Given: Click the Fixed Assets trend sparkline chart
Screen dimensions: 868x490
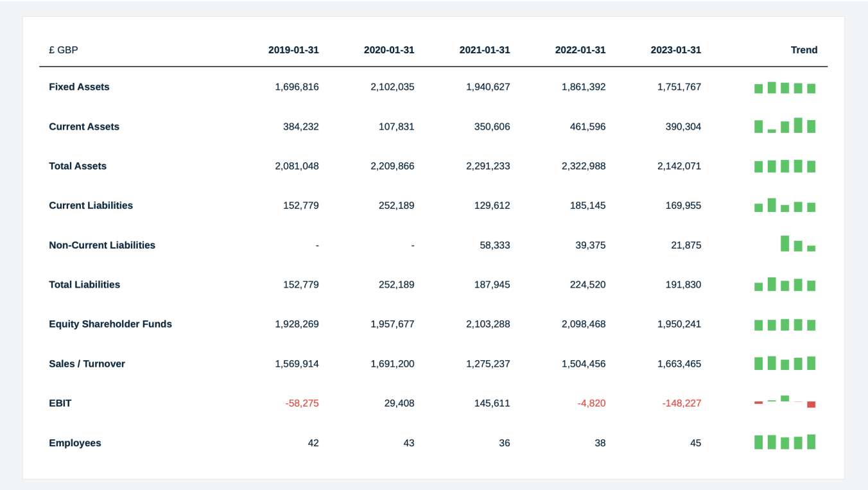Looking at the screenshot, I should (x=785, y=87).
